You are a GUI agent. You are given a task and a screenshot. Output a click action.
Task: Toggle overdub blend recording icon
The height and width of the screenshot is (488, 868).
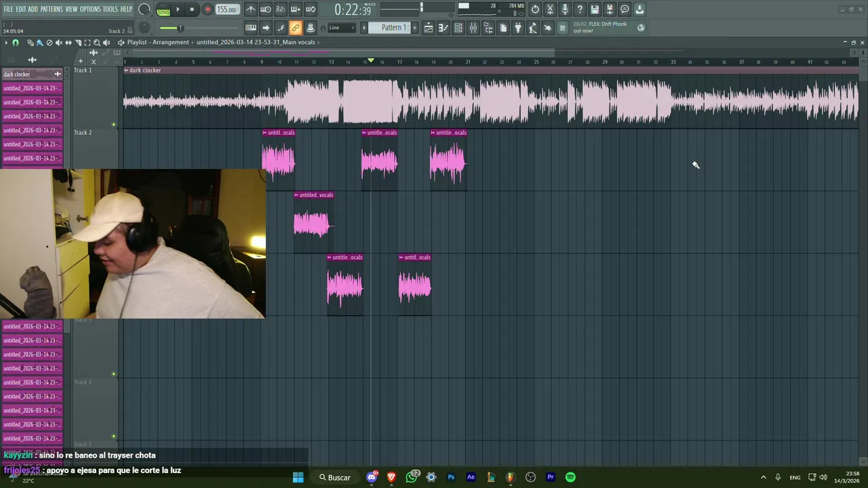tap(296, 9)
